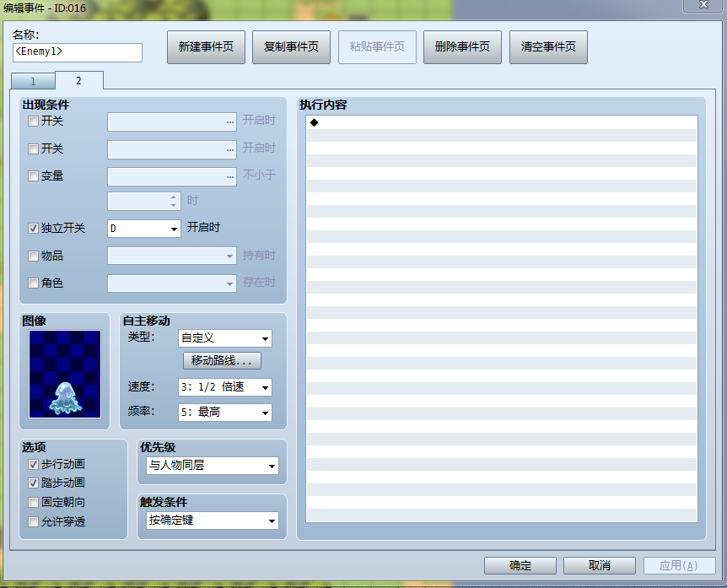Open the 触发条件 dropdown showing 按确定键

pyautogui.click(x=213, y=521)
